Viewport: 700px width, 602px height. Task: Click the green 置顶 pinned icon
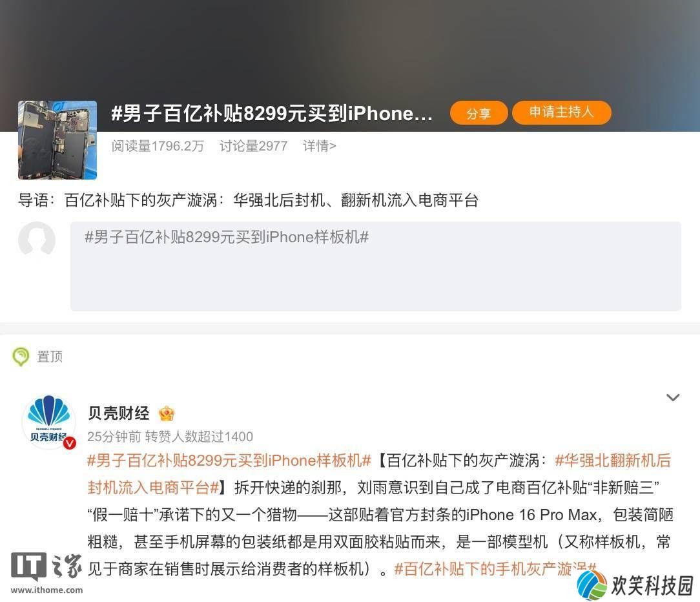(x=21, y=357)
